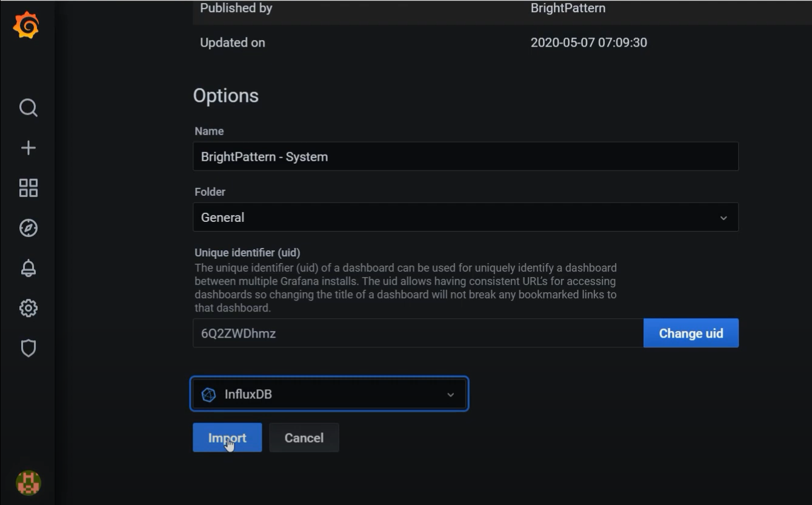Open the Search dashboards icon
This screenshot has width=812, height=505.
point(28,108)
